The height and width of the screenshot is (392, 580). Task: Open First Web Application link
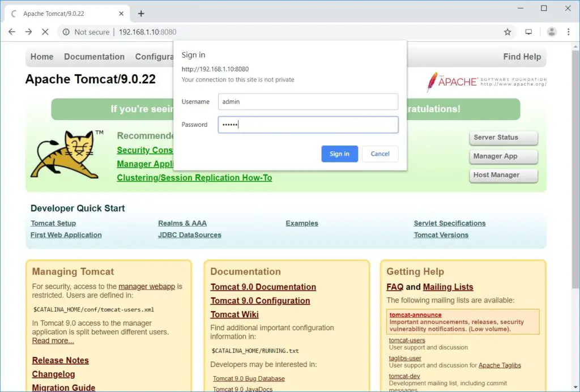pos(66,235)
